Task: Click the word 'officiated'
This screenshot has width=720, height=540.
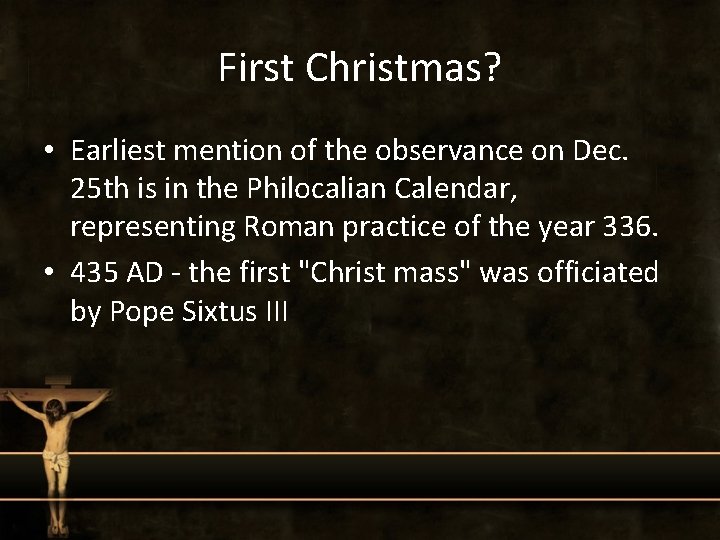Action: point(597,272)
